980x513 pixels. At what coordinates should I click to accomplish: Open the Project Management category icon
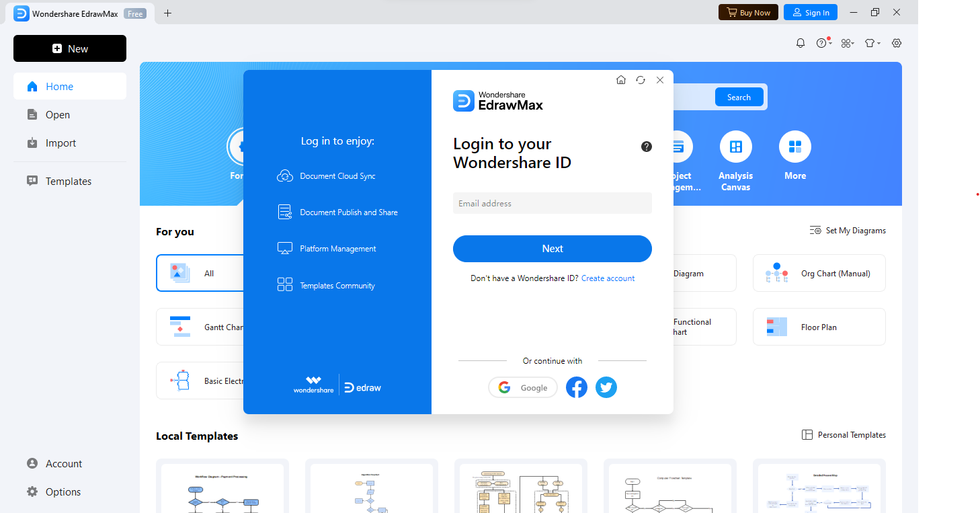point(682,147)
